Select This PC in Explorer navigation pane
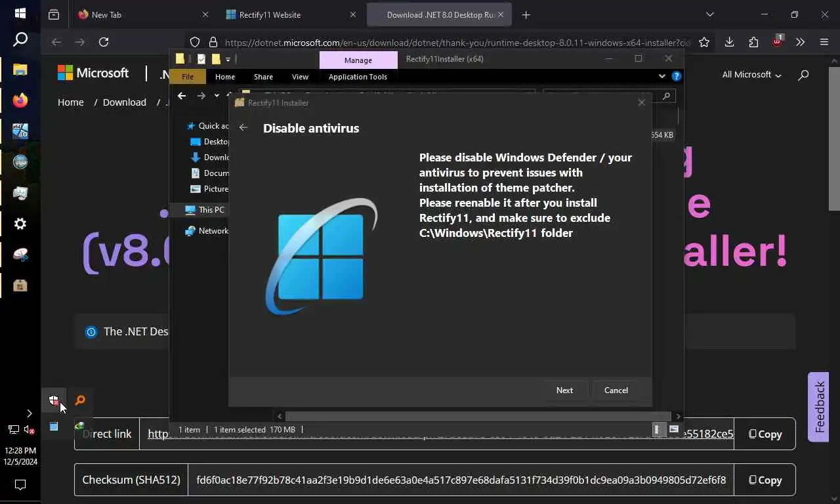840x504 pixels. (x=205, y=209)
